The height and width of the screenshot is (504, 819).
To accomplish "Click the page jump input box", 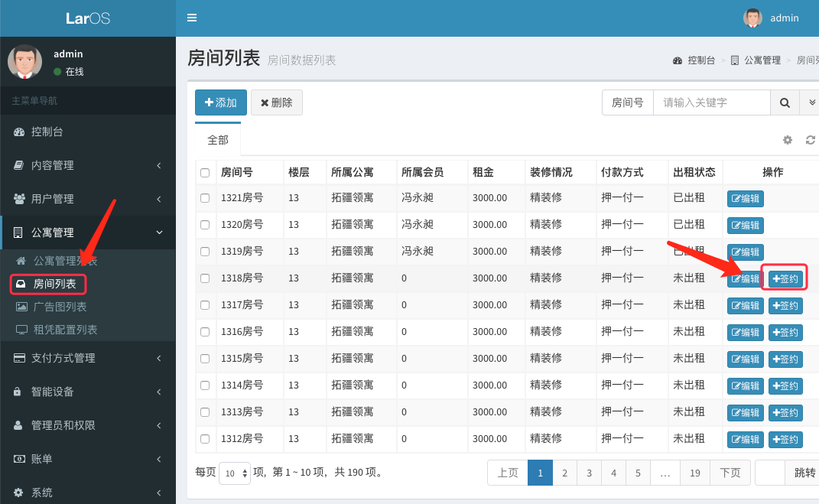I will pos(770,473).
